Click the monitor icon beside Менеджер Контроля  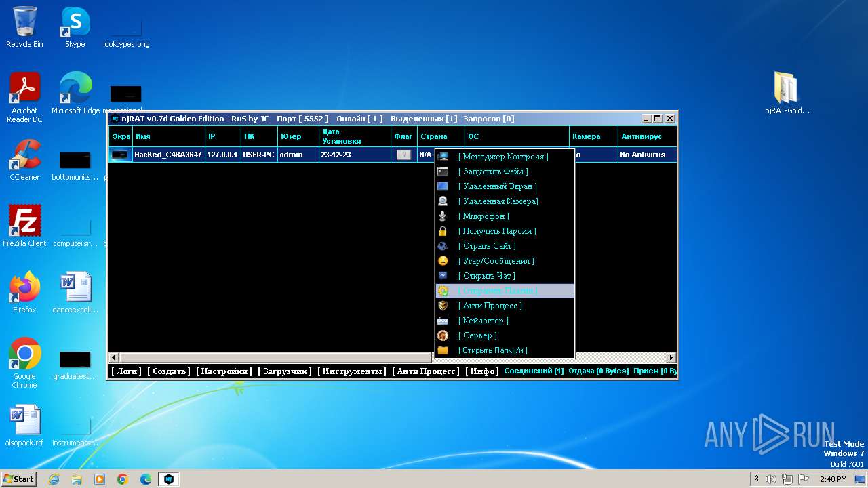pos(443,157)
